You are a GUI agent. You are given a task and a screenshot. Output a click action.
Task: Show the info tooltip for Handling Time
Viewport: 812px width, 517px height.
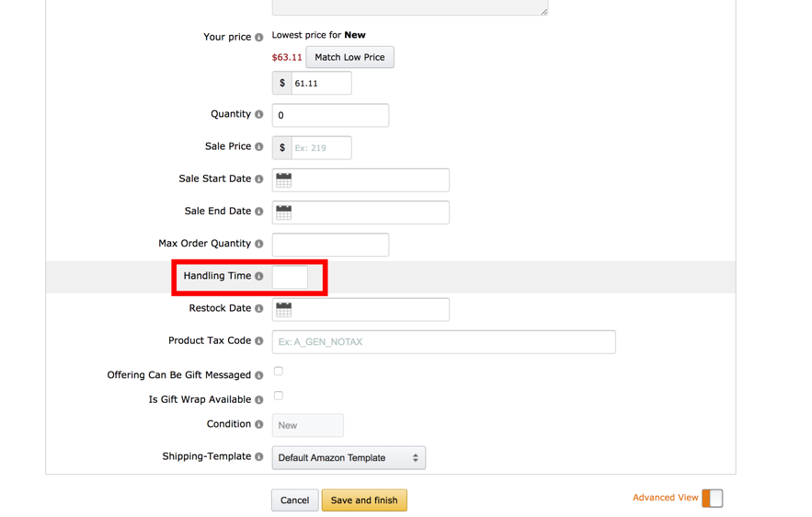pyautogui.click(x=259, y=276)
